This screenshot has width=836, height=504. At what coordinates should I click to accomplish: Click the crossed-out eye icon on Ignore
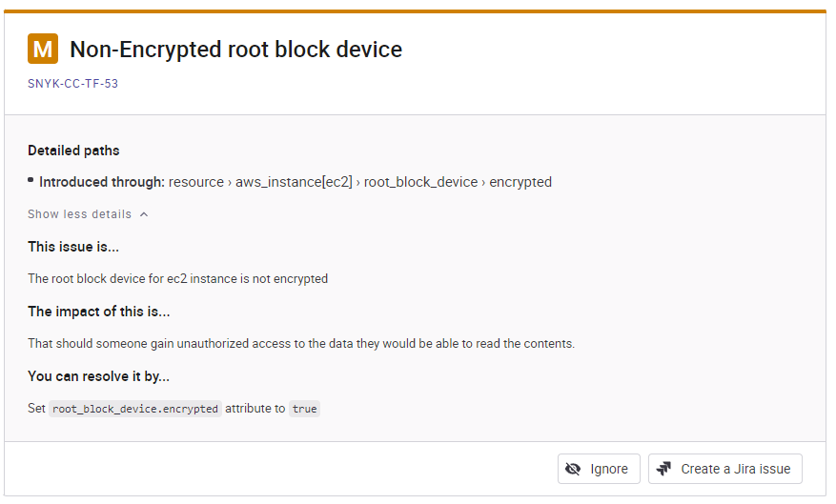(x=573, y=469)
